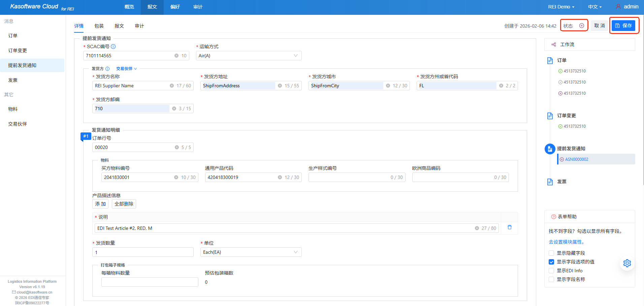
Task: Click the 发货数量 input field
Action: click(x=143, y=252)
